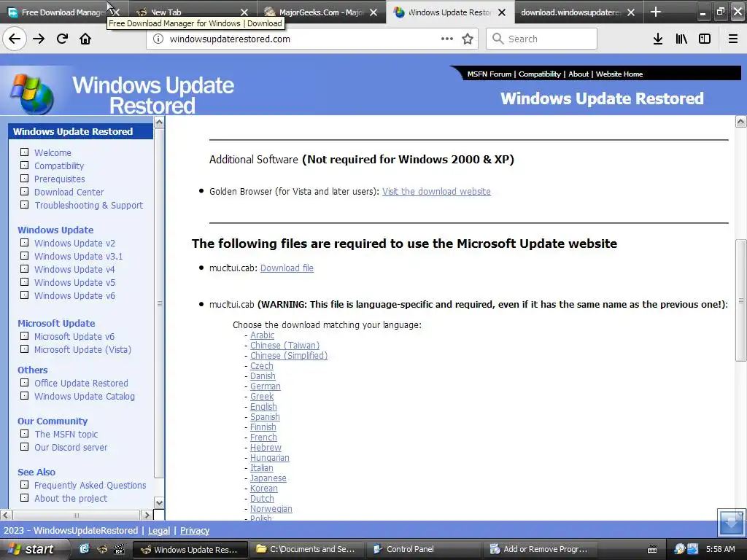This screenshot has height=560, width=747.
Task: Open the Library icon in toolbar
Action: (681, 39)
